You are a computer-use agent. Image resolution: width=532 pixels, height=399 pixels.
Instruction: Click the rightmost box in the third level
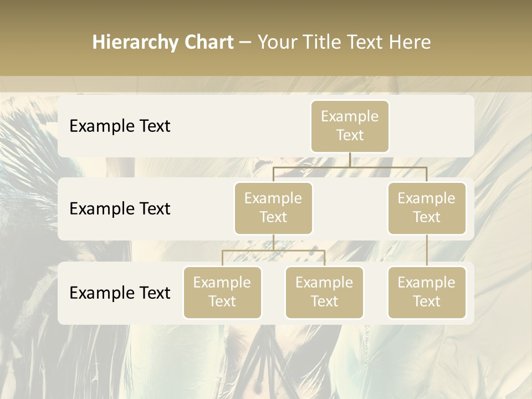click(427, 292)
